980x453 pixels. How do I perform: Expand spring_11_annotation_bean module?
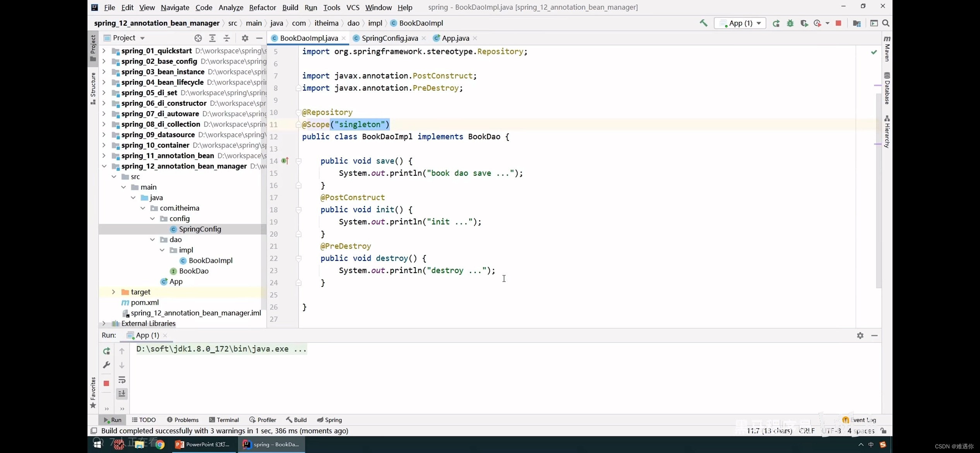[104, 156]
